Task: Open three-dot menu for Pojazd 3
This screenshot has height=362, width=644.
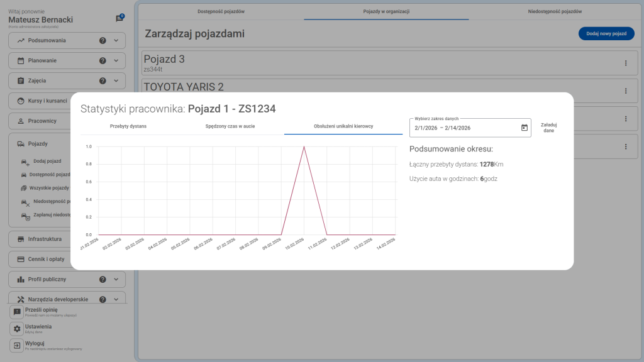Action: (x=625, y=63)
